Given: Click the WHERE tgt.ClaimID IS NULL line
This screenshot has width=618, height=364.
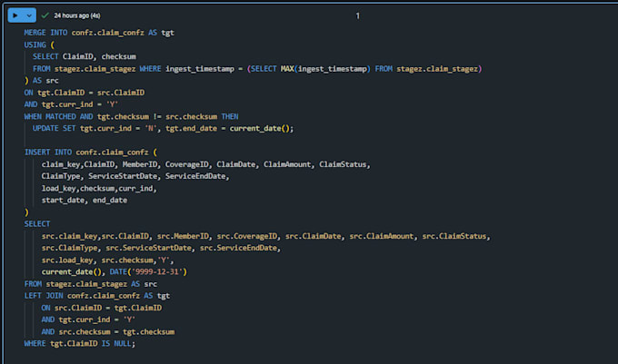Looking at the screenshot, I should (x=80, y=343).
